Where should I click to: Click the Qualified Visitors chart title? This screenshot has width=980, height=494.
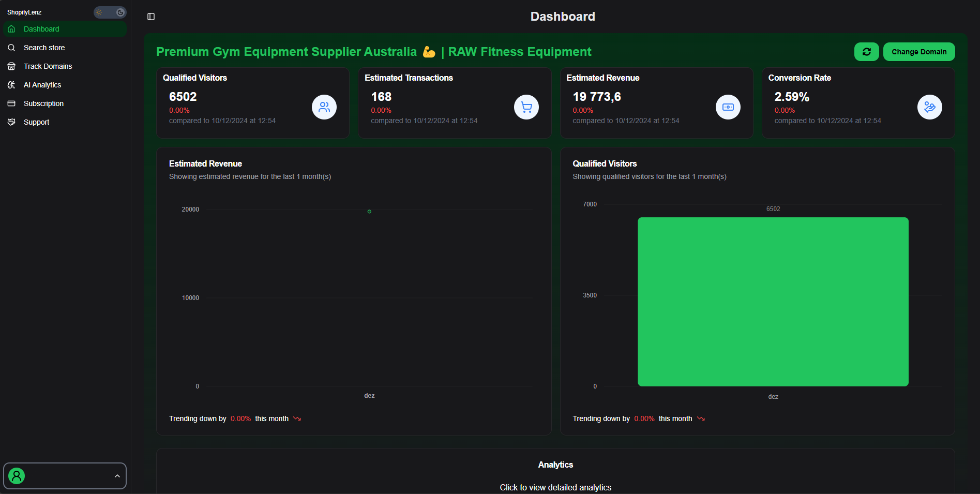click(x=605, y=163)
